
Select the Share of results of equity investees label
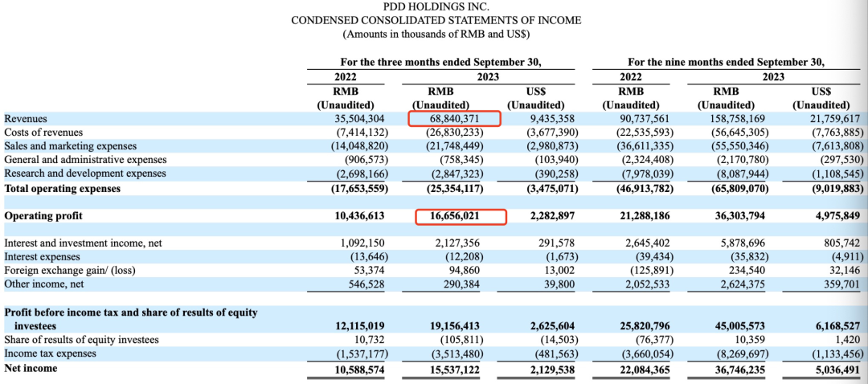[81, 340]
